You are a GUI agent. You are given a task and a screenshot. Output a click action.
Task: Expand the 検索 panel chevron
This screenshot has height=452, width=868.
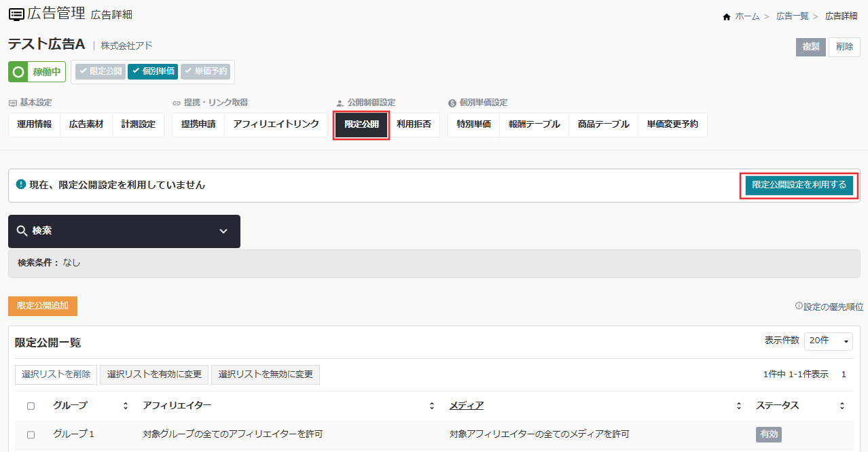coord(223,232)
